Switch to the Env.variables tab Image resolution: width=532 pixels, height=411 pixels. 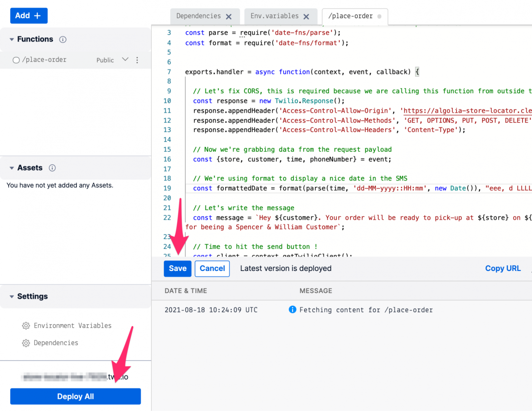click(275, 16)
